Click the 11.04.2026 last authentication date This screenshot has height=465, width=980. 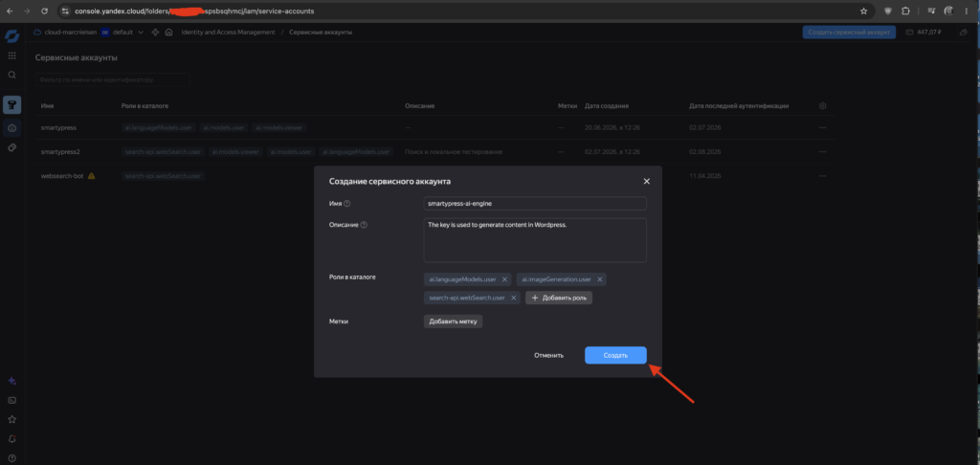[x=705, y=176]
